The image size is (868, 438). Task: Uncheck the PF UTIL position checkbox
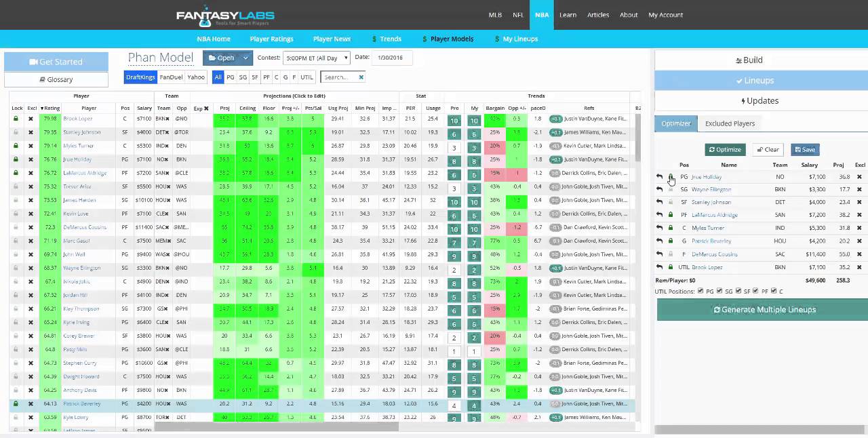[756, 291]
